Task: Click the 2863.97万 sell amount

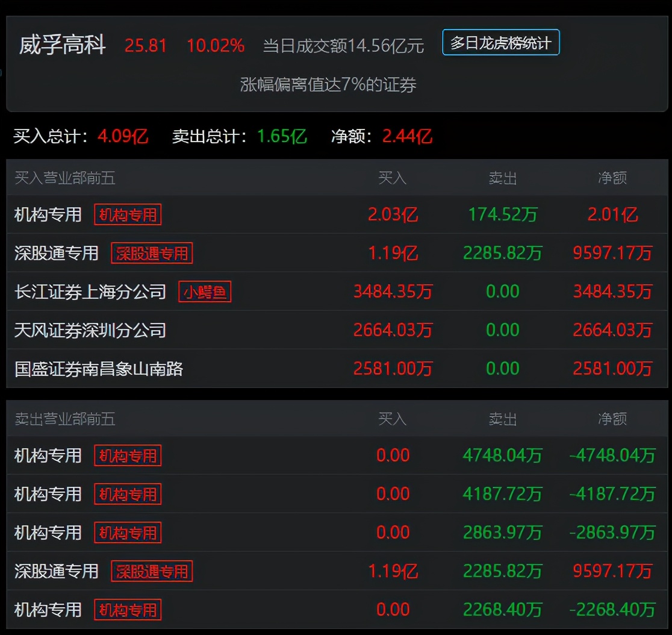Action: click(x=503, y=533)
